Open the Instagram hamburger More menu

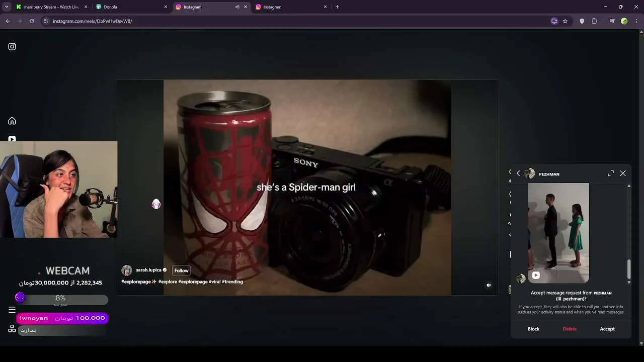coord(12,310)
